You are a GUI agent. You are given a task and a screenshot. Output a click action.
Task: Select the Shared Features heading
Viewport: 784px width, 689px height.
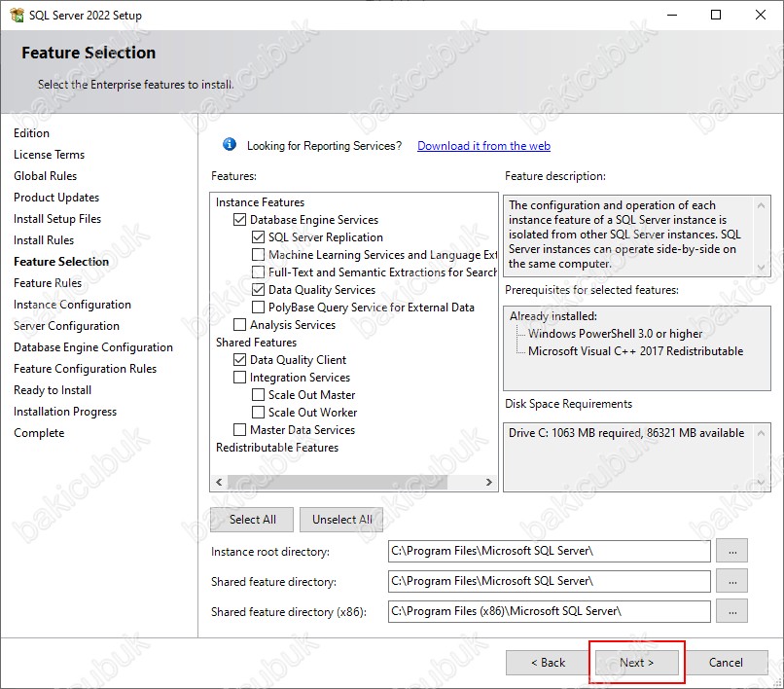tap(256, 343)
